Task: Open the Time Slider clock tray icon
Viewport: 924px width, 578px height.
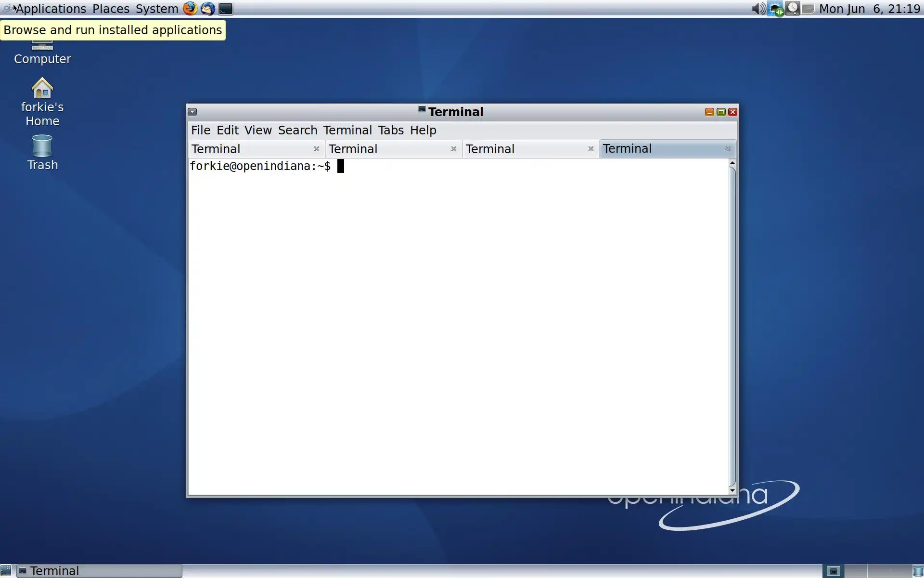Action: coord(793,9)
